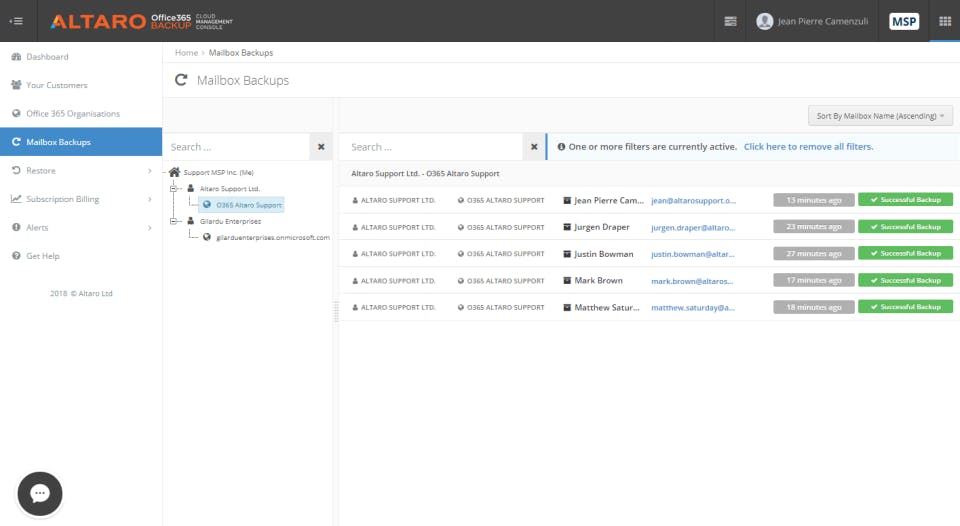The image size is (960, 526).
Task: Click Successful Backup badge for Jean Pierre
Action: click(x=905, y=200)
